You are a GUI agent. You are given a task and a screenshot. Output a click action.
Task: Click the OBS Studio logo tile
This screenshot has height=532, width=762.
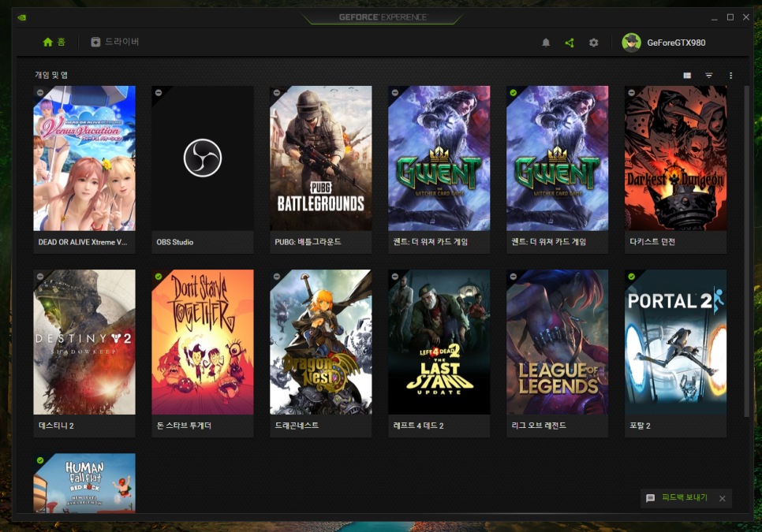click(x=203, y=158)
